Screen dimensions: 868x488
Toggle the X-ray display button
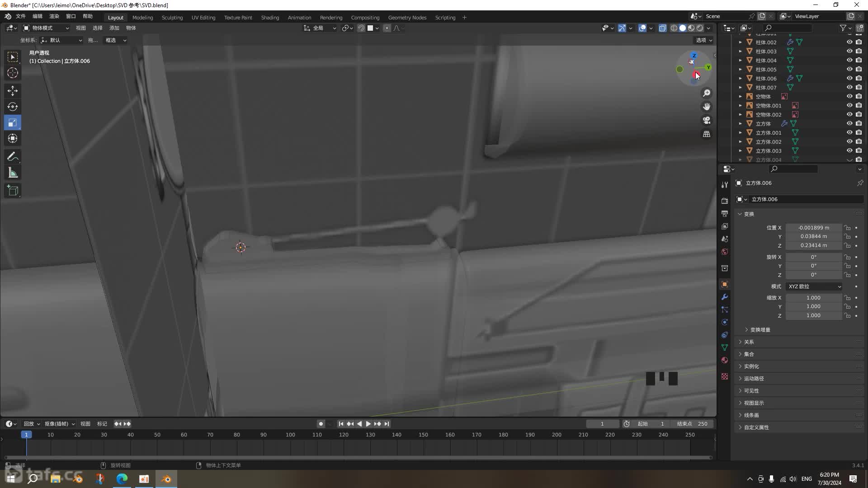[x=662, y=28]
